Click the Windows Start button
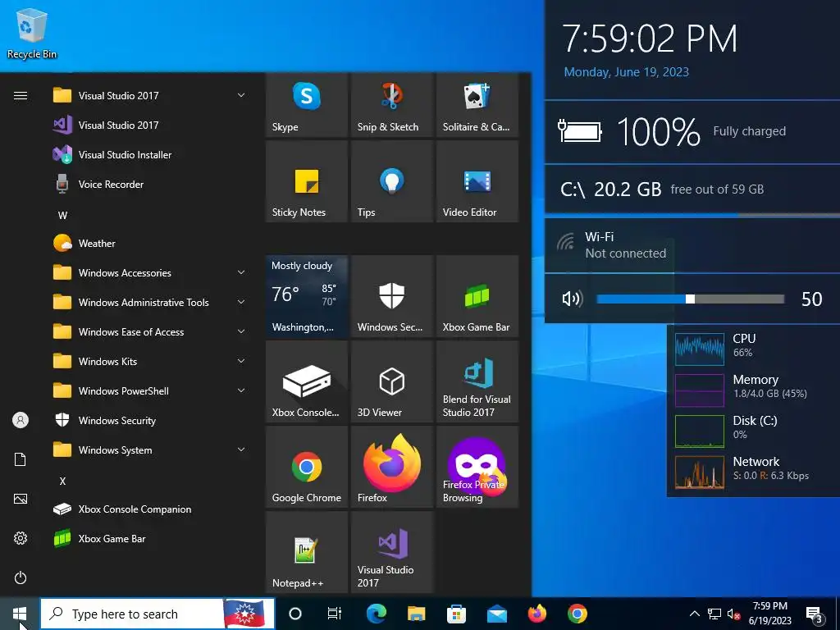Screen dimensions: 840x630 (x=20, y=614)
